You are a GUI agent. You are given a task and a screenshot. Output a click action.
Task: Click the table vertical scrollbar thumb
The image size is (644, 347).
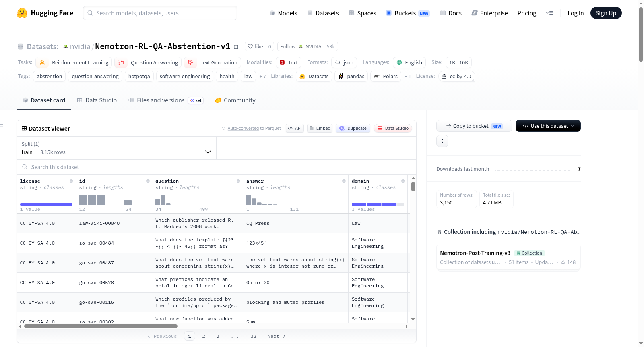pyautogui.click(x=413, y=187)
